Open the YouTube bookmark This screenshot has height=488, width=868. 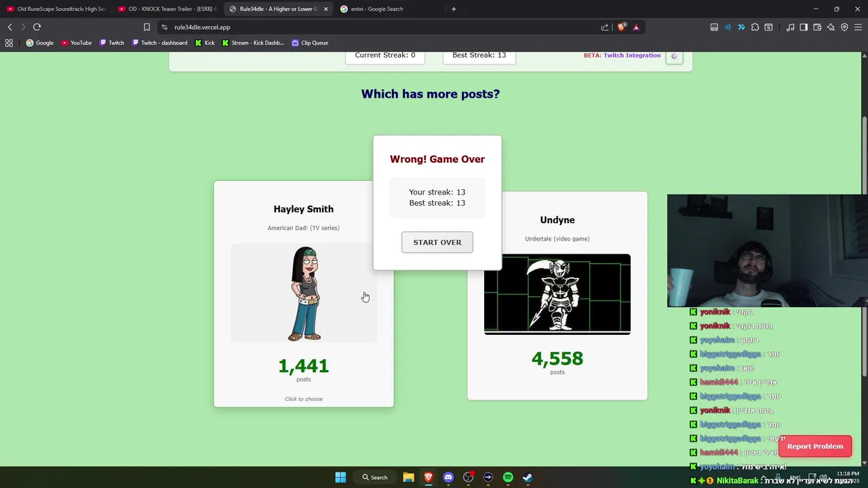pyautogui.click(x=77, y=43)
